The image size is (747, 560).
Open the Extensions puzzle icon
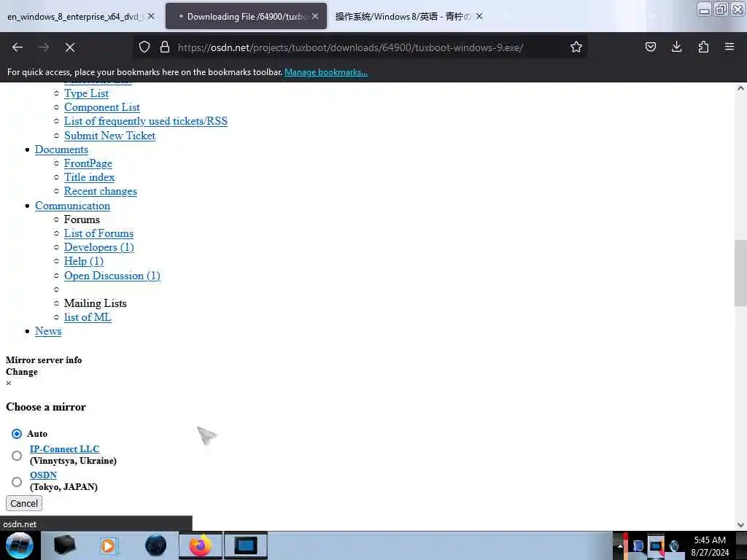click(x=703, y=47)
